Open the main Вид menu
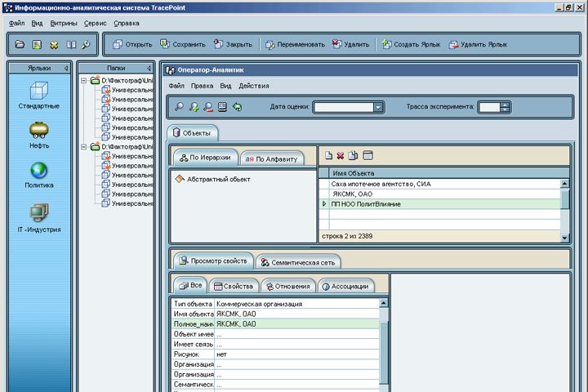588x392 pixels. coord(37,23)
